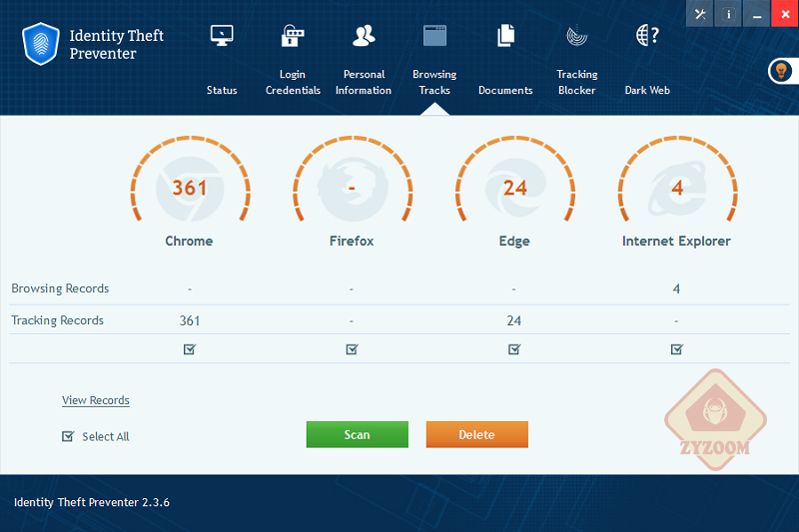Switch to the Status tab label
This screenshot has height=532, width=799.
tap(222, 90)
